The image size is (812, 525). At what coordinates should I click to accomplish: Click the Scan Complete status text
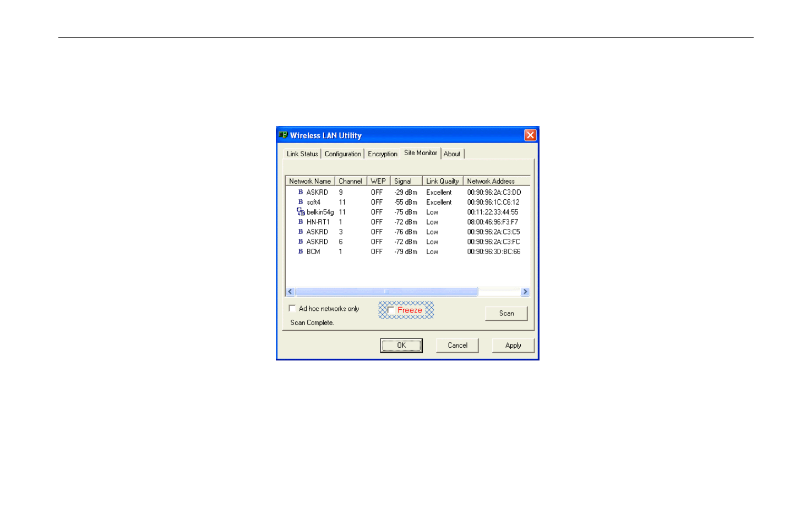(312, 323)
